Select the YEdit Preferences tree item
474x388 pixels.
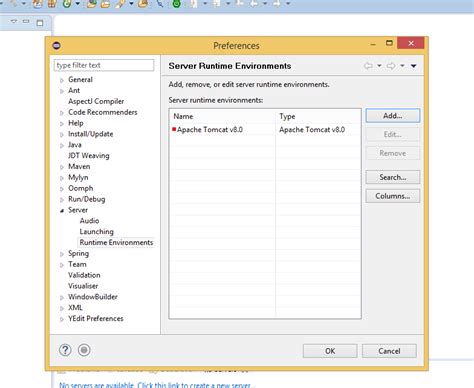pyautogui.click(x=96, y=319)
